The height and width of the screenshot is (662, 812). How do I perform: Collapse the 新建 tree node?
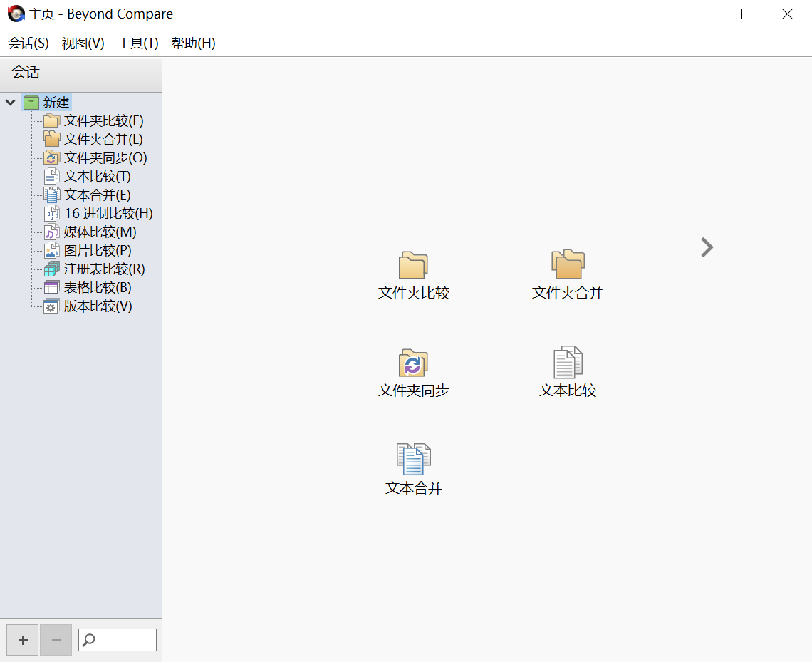pyautogui.click(x=10, y=102)
